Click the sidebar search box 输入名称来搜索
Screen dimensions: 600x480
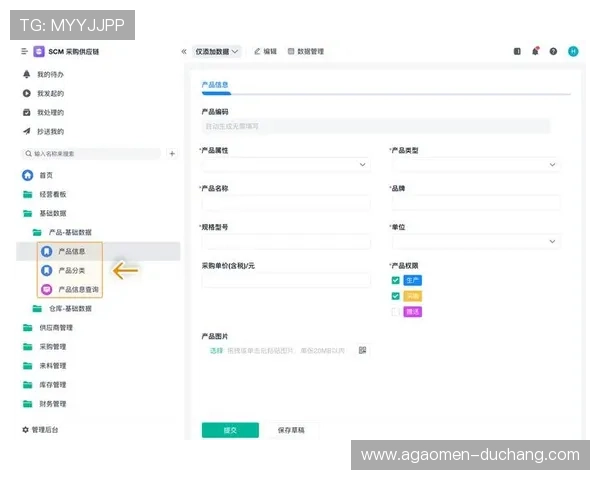coord(91,153)
